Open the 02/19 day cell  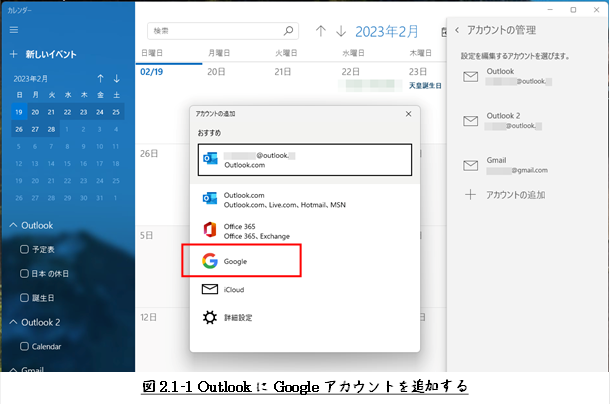tap(169, 103)
